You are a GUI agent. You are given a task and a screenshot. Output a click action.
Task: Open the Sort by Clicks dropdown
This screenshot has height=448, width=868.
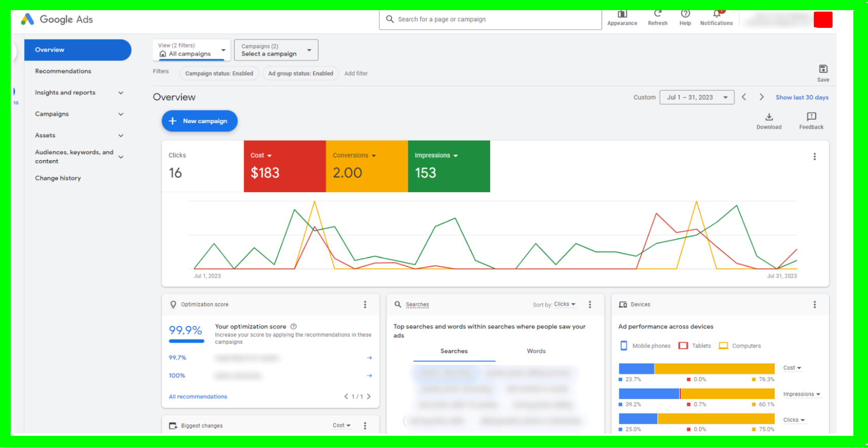click(x=565, y=305)
